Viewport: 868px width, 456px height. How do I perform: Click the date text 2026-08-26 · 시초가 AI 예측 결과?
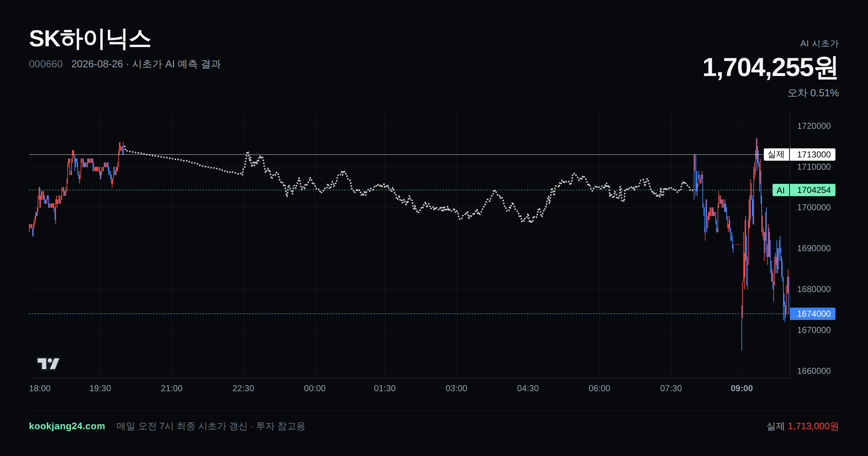[146, 64]
